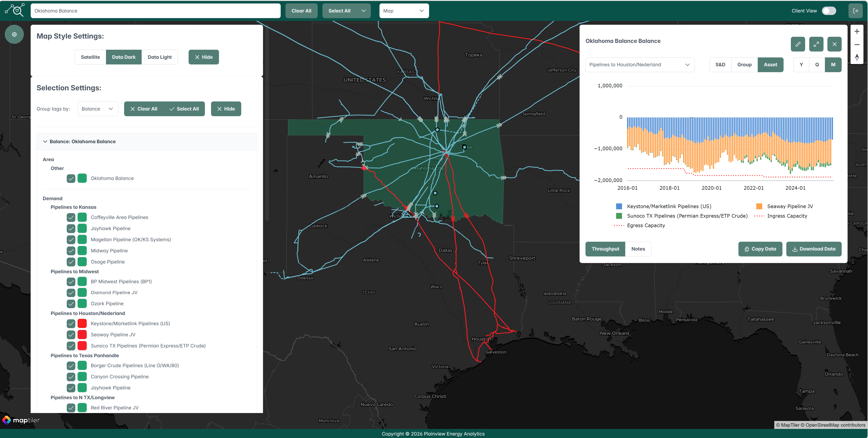
Task: Select the Satellite map style
Action: (x=90, y=57)
